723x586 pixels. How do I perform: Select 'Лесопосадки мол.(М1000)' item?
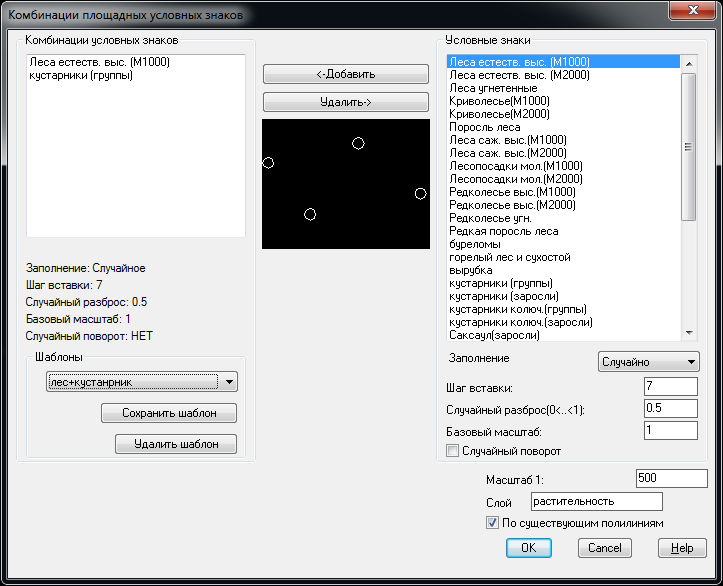pyautogui.click(x=563, y=166)
